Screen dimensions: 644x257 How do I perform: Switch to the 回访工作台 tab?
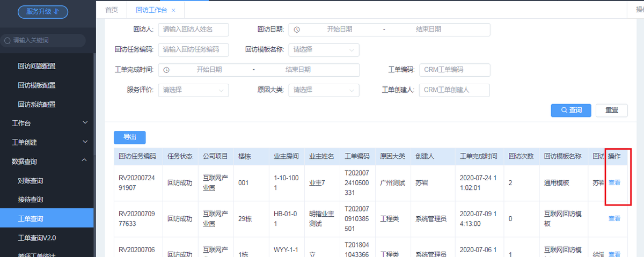coord(151,10)
